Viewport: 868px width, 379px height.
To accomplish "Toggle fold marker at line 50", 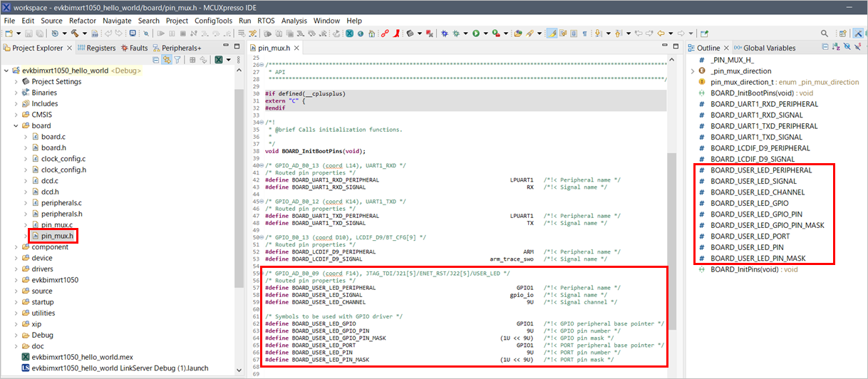I will pos(261,237).
